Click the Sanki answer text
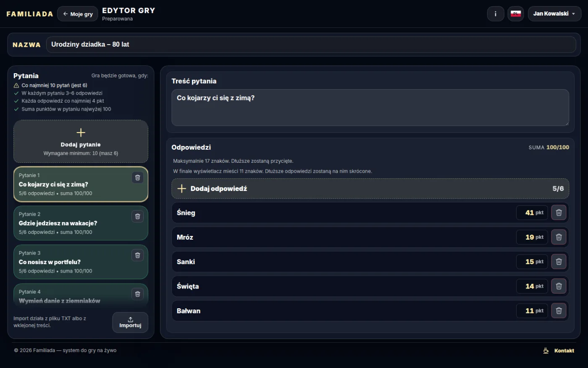Screen dimensions: 588x368 tap(186, 262)
